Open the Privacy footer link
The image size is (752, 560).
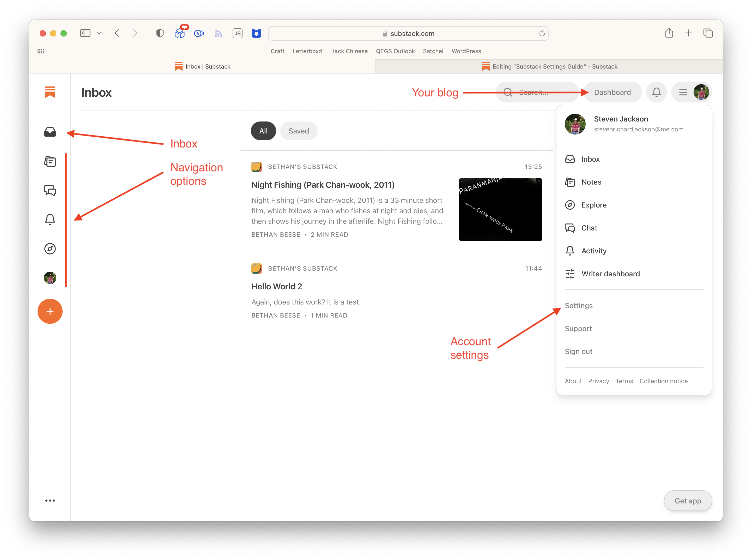(x=598, y=381)
